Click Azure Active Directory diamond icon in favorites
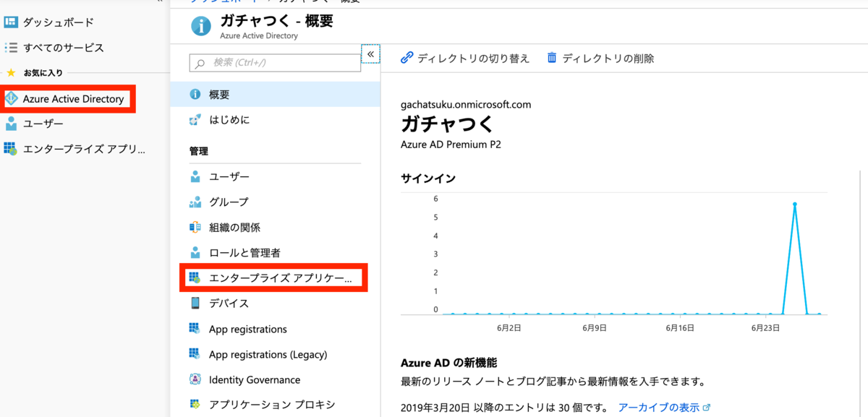 click(11, 98)
